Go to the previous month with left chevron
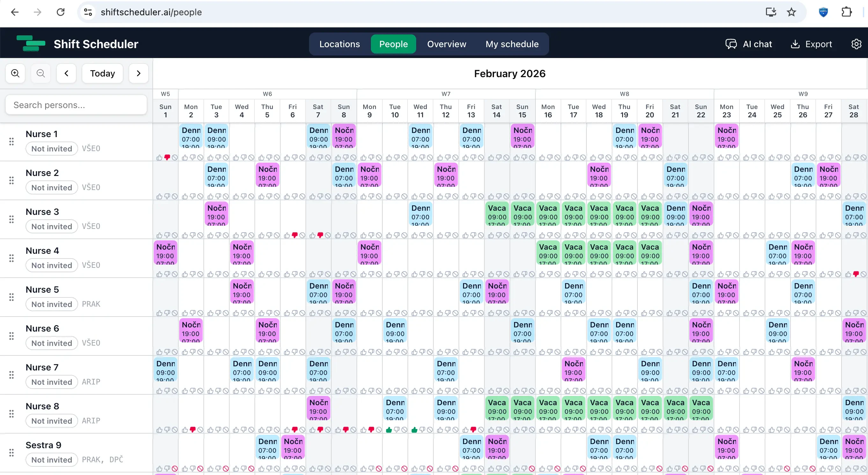 (x=66, y=73)
